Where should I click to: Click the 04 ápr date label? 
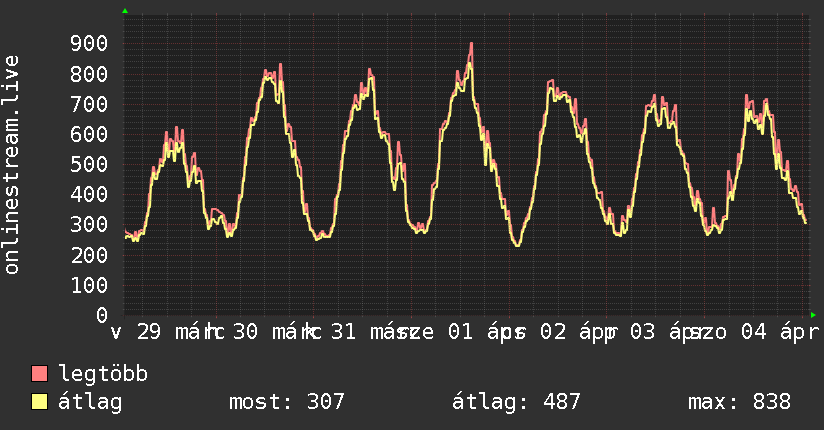click(x=779, y=333)
